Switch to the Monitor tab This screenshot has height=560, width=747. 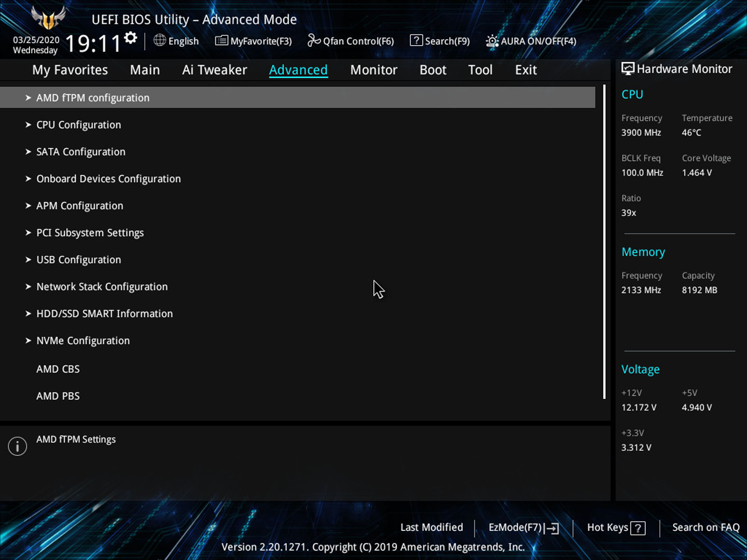(374, 70)
